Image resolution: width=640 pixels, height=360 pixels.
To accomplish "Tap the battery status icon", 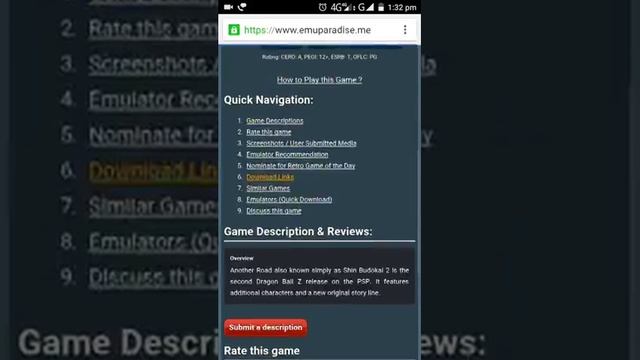I will pos(381,7).
